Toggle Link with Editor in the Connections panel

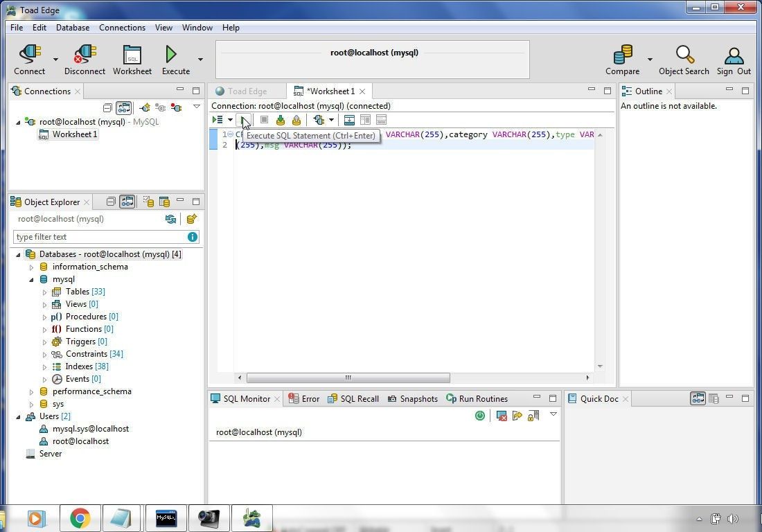124,107
